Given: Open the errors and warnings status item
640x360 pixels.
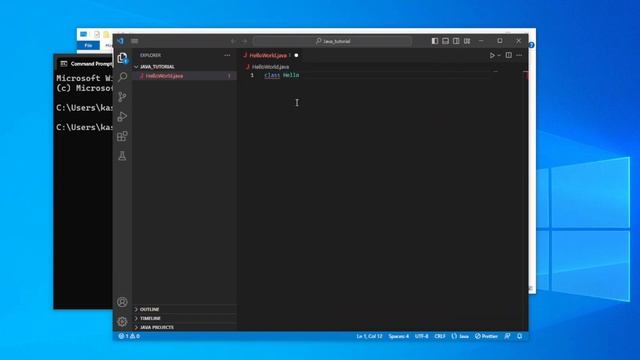Looking at the screenshot, I should coord(129,336).
